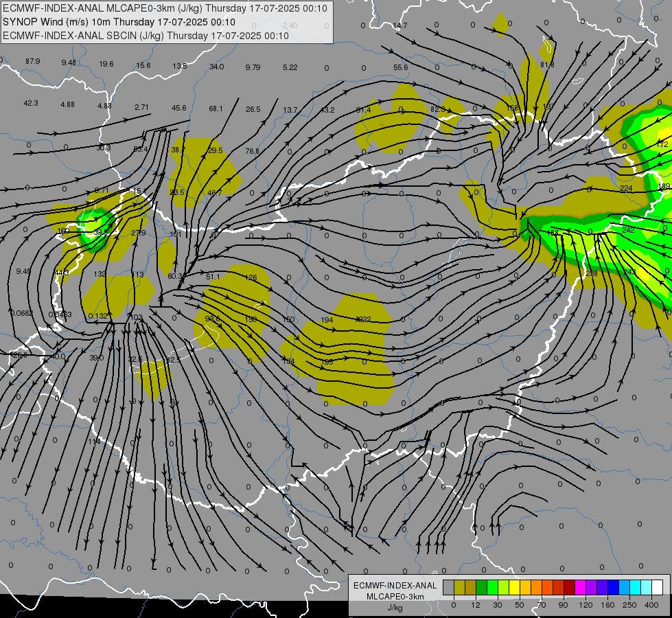Click the MLCAPE0-3km title line at top
The height and width of the screenshot is (618, 672).
click(165, 8)
